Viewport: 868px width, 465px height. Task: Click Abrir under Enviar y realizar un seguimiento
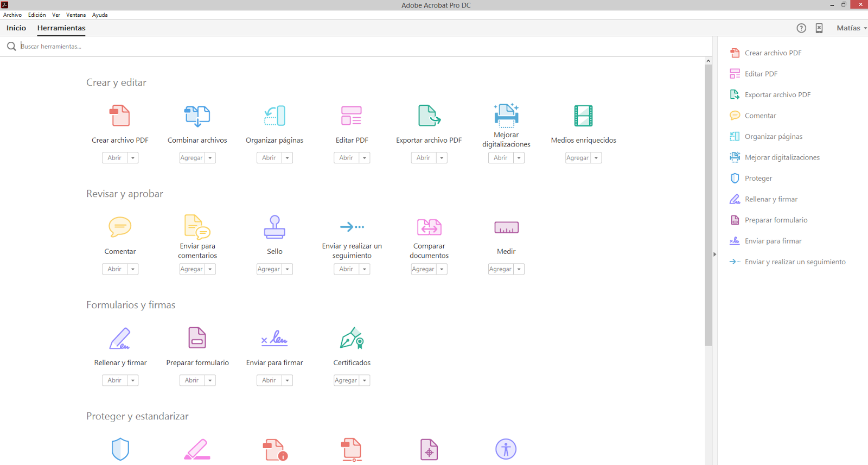tap(346, 269)
